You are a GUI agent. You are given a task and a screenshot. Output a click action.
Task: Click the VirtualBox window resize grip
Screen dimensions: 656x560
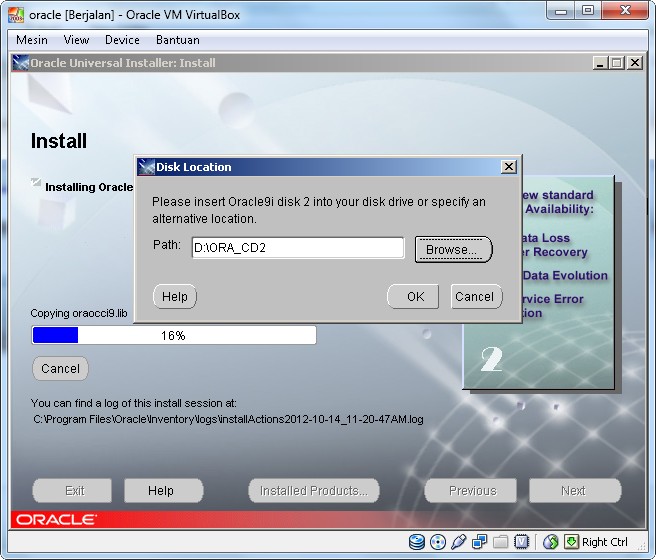642,544
